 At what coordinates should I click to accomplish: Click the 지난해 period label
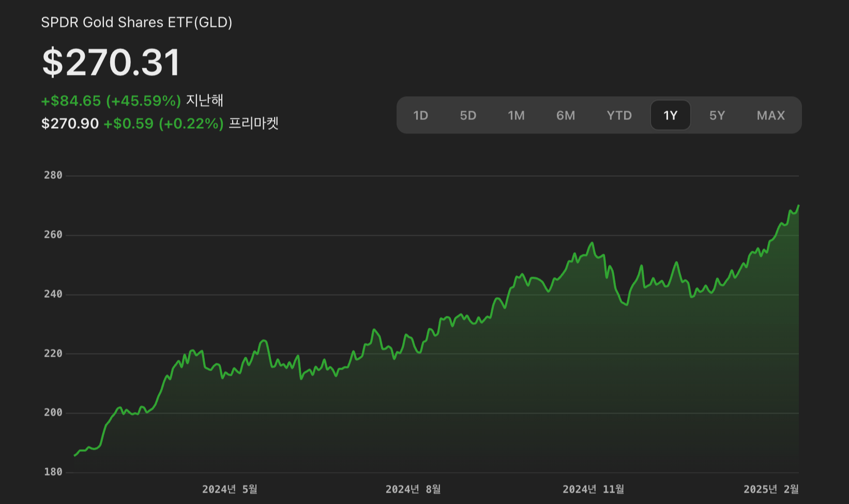pyautogui.click(x=205, y=100)
